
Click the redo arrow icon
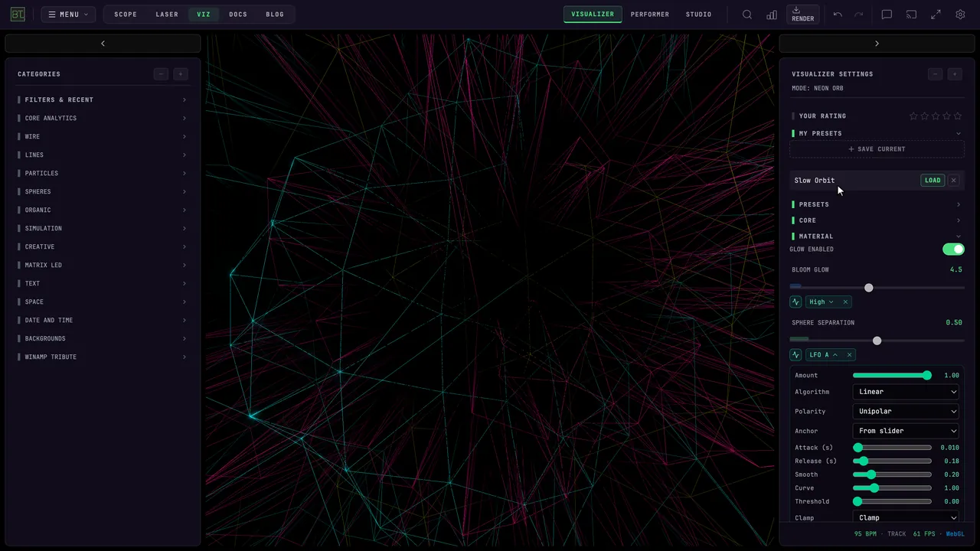859,15
